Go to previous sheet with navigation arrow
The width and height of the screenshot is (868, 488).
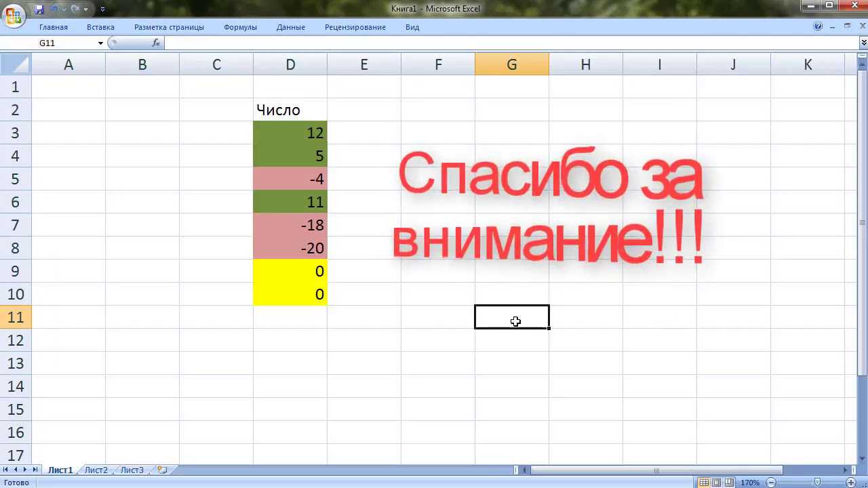pyautogui.click(x=16, y=470)
